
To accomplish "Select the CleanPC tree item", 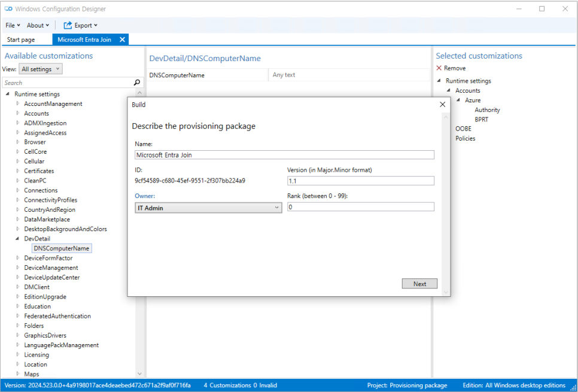I will click(x=35, y=180).
